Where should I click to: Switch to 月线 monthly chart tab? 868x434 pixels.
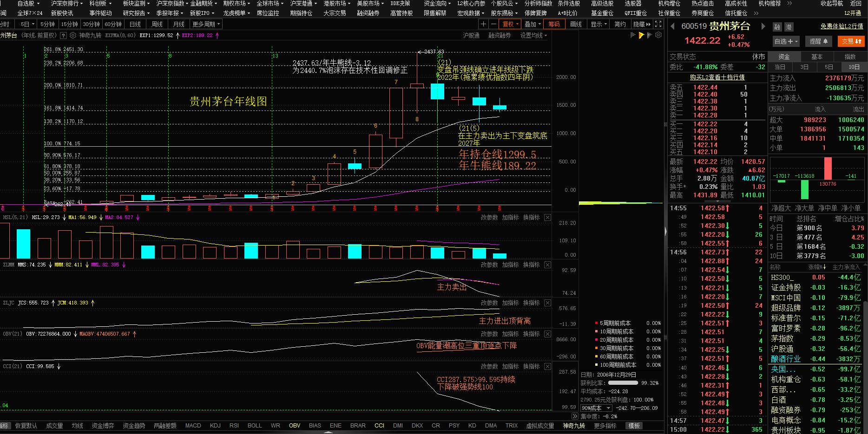pyautogui.click(x=178, y=24)
